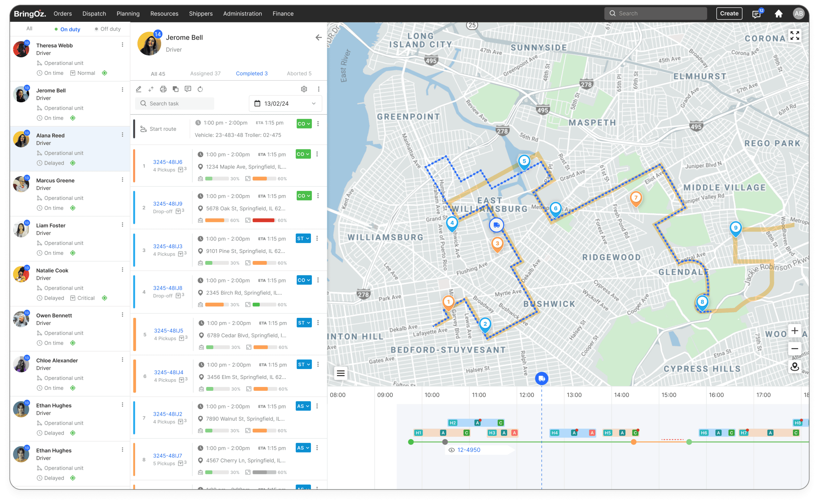This screenshot has width=819, height=504.
Task: Switch to Aborted 5 tab
Action: coord(299,73)
